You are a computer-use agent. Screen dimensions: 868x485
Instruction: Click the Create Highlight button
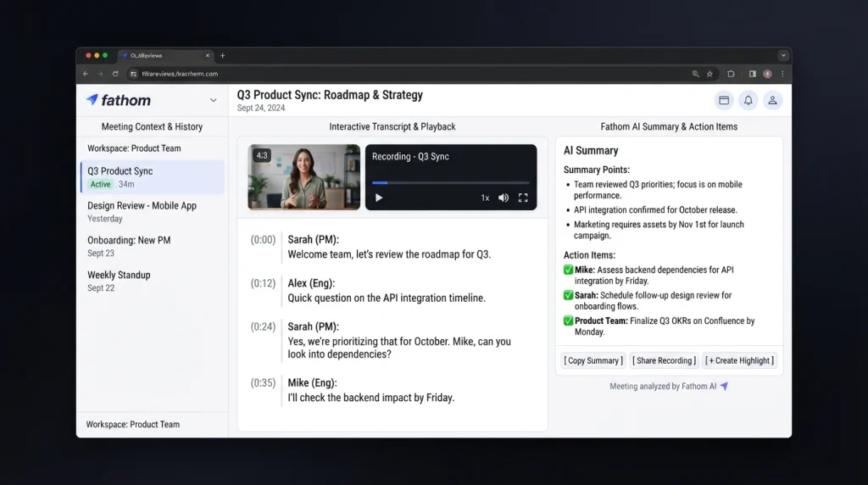739,360
